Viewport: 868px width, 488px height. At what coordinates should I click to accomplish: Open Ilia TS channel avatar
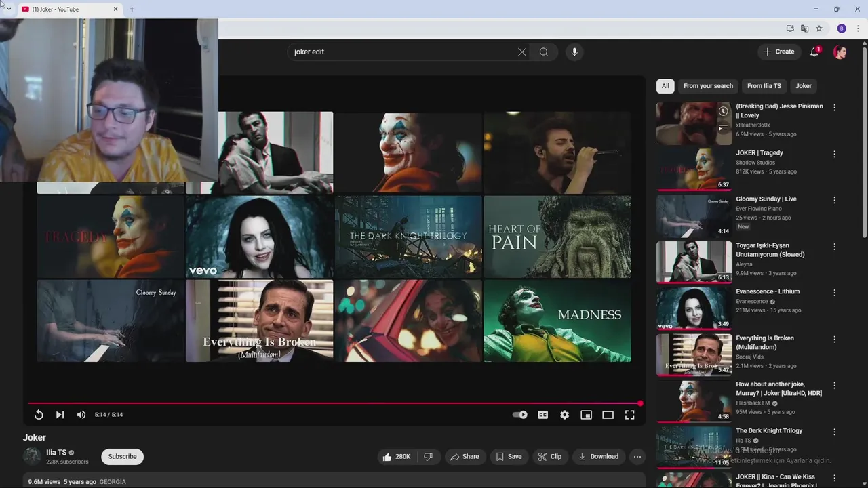tap(32, 456)
